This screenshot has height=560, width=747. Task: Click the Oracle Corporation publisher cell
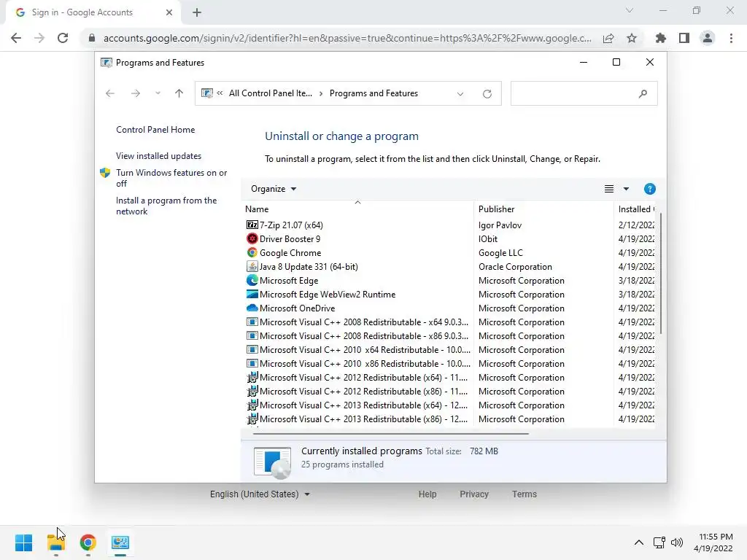pos(515,267)
